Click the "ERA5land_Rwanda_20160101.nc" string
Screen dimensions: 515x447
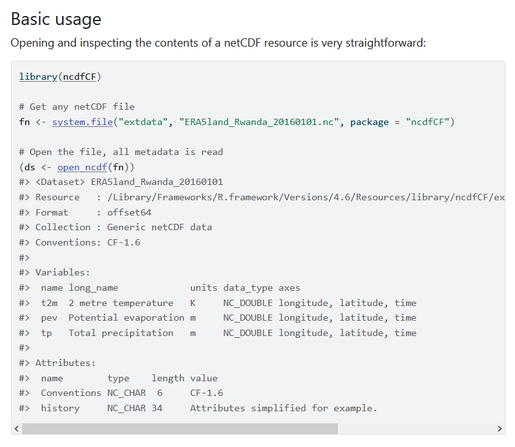pos(259,122)
